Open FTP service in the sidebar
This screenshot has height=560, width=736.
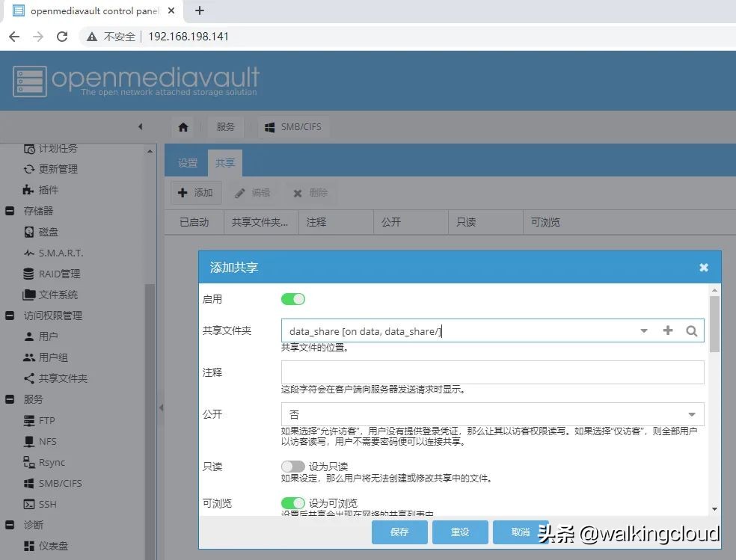click(x=40, y=421)
